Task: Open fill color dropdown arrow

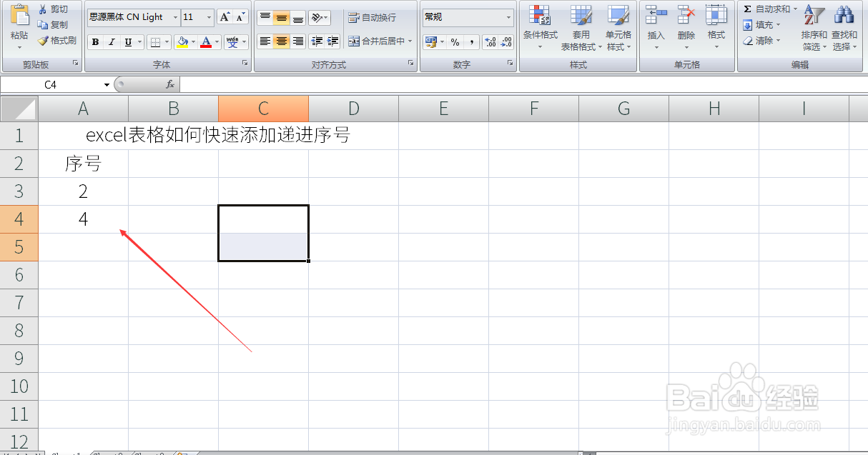Action: 194,42
